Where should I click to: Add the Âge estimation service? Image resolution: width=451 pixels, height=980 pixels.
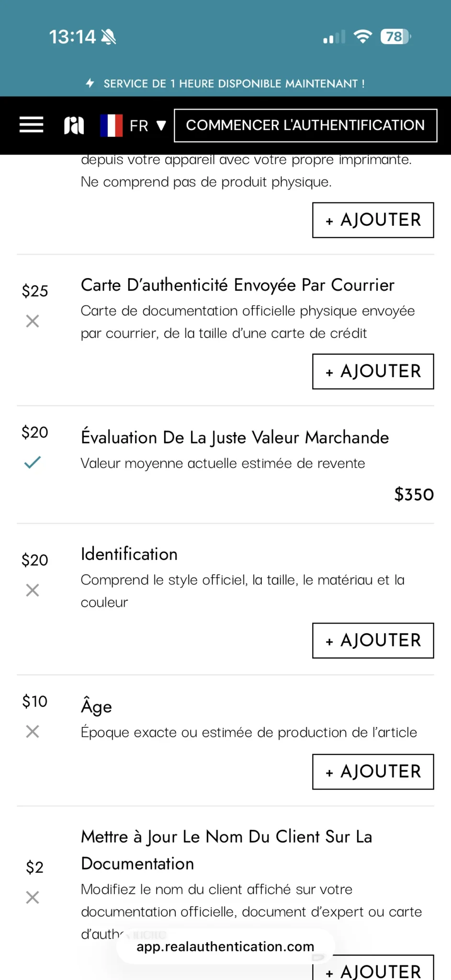click(373, 772)
